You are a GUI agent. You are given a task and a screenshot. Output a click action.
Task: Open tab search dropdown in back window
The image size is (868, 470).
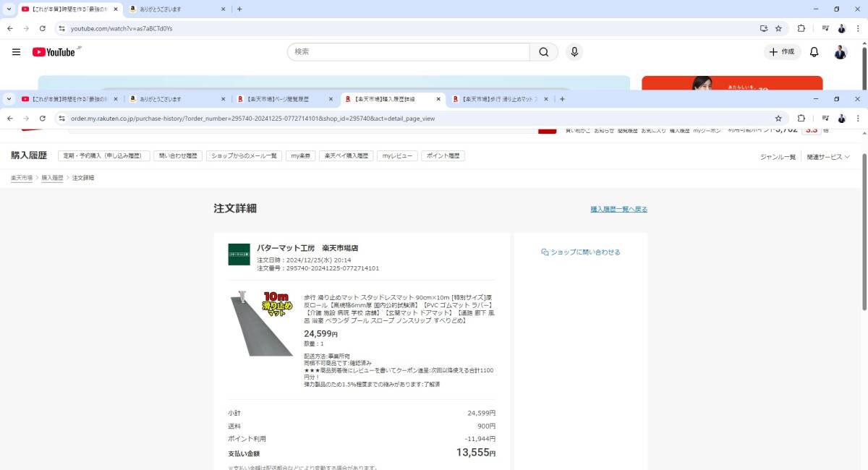point(9,9)
